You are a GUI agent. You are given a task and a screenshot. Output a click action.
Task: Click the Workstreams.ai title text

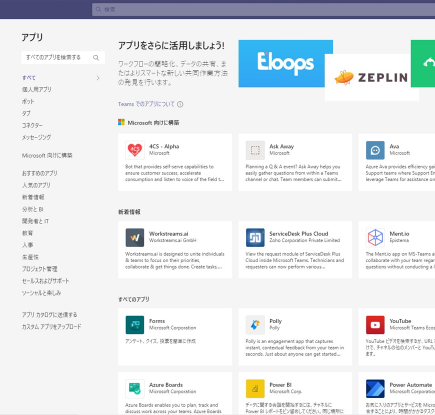[x=169, y=234]
